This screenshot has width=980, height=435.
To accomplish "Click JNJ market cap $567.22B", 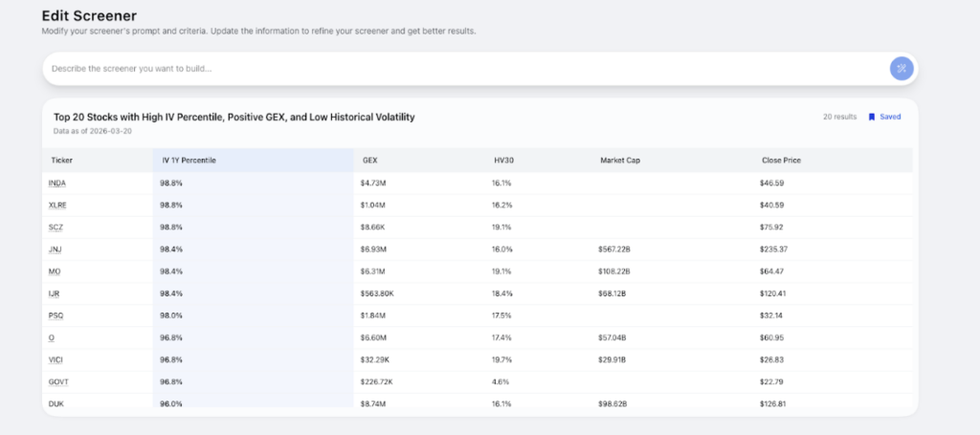I will click(x=613, y=250).
